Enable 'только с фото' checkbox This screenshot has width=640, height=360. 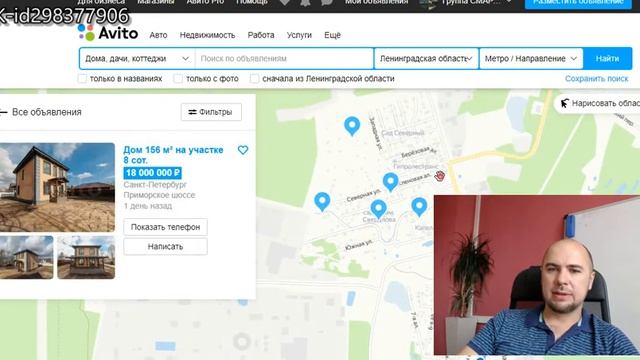point(178,78)
